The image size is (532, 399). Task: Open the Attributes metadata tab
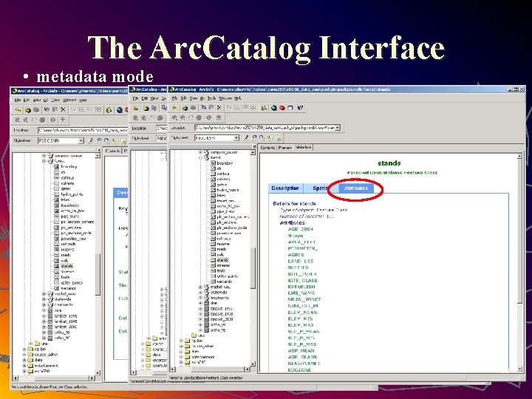356,188
